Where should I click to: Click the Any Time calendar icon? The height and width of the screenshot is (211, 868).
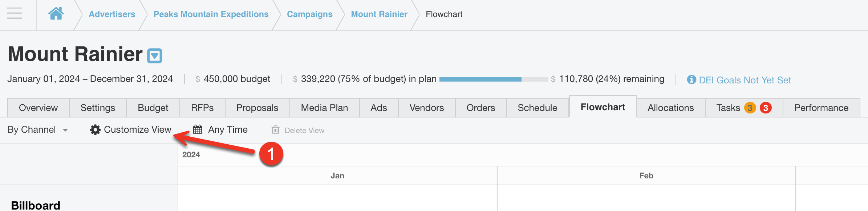pos(198,129)
